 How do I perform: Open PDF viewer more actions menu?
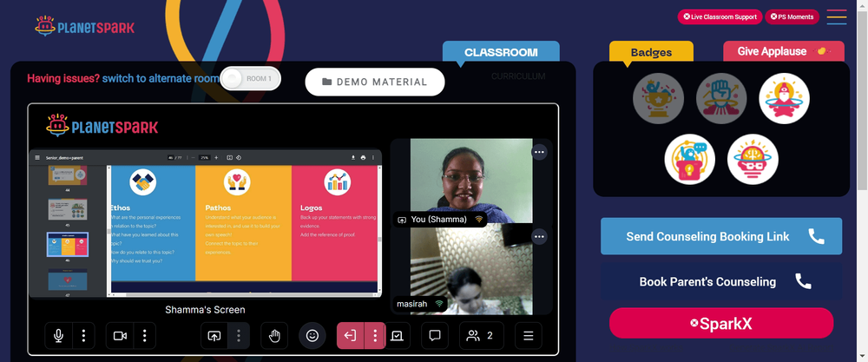click(373, 158)
